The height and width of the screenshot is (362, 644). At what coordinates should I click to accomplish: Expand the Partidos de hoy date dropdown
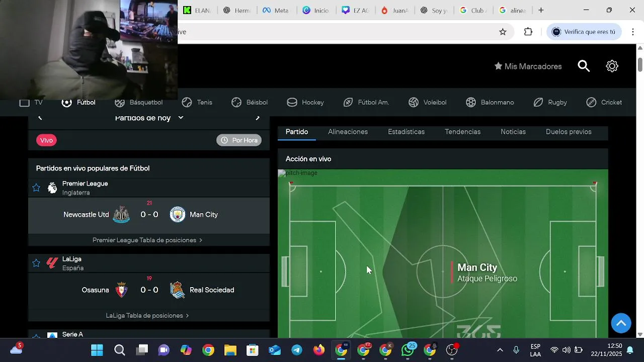(149, 118)
